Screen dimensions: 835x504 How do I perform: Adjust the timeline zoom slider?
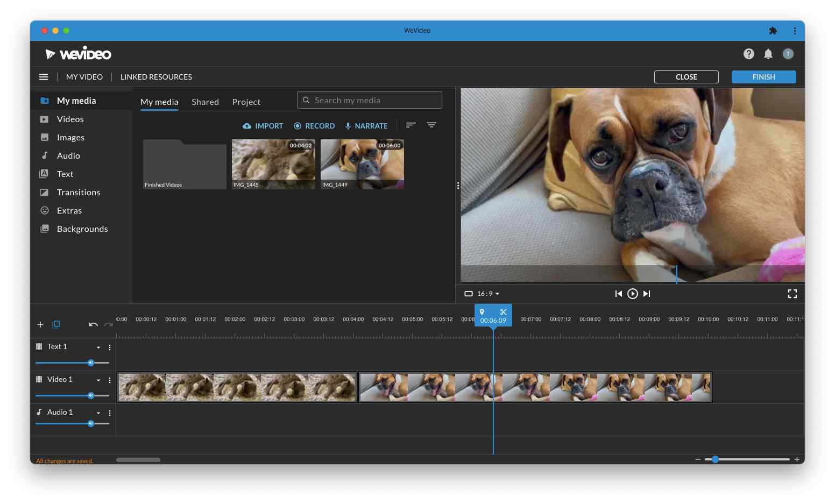714,459
